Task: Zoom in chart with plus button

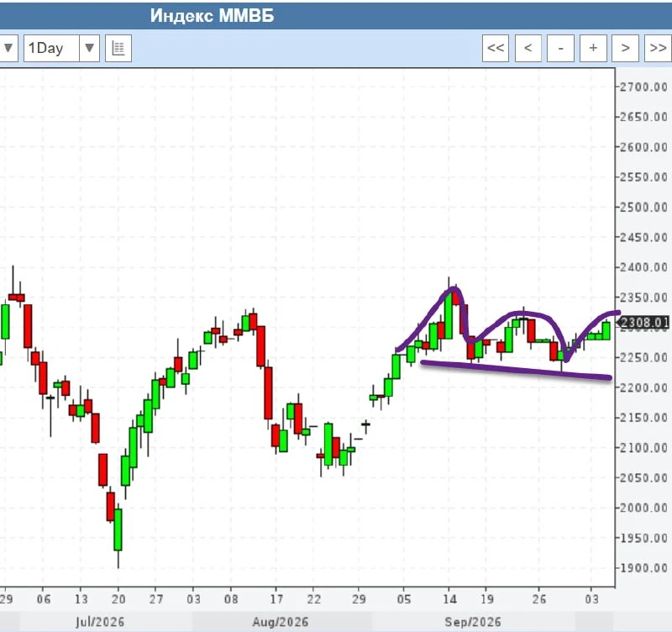Action: pyautogui.click(x=593, y=48)
